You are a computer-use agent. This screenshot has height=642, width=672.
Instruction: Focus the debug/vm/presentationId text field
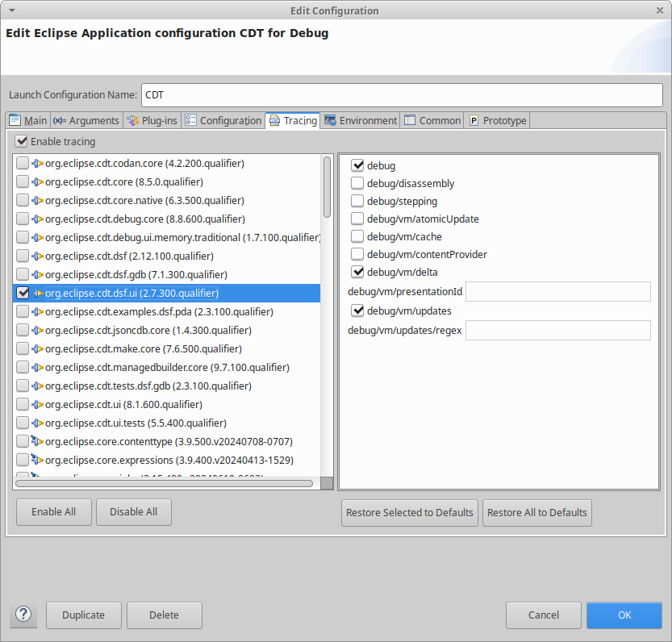coord(557,291)
